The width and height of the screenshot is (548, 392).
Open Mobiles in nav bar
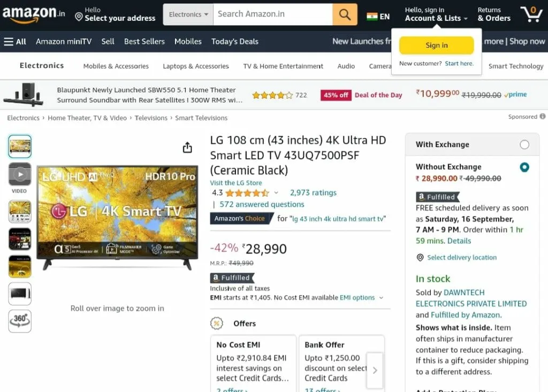188,42
